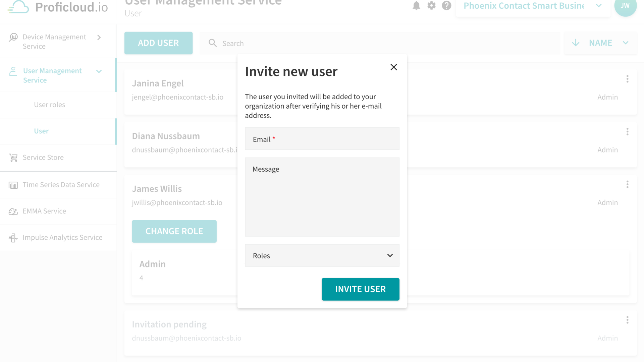
Task: Open the Service Store cart icon
Action: tap(13, 158)
